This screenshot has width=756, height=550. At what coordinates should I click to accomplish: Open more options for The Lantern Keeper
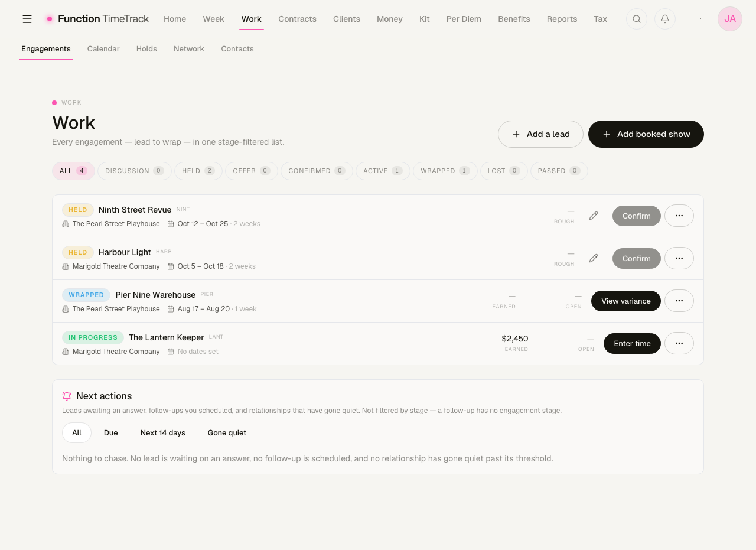(x=679, y=343)
